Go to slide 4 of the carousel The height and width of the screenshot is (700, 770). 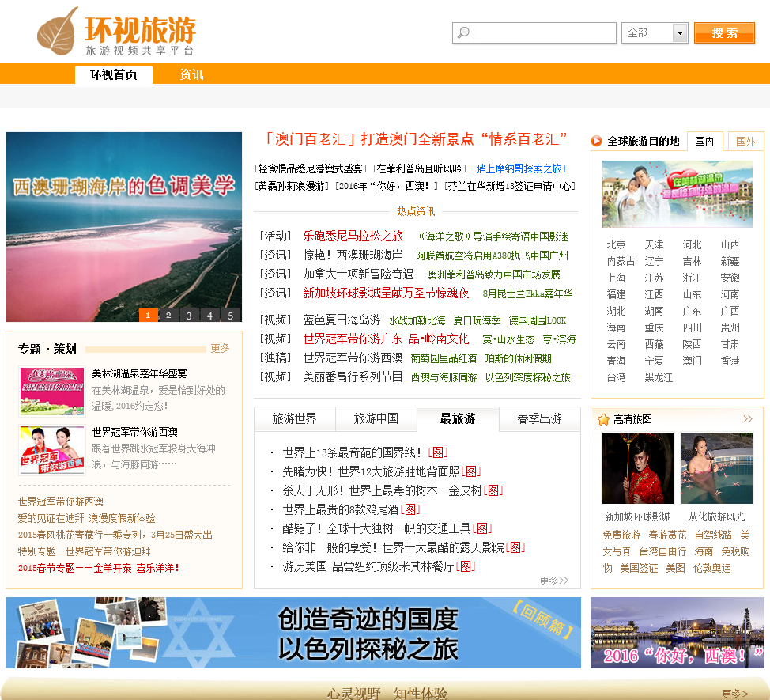pyautogui.click(x=209, y=315)
